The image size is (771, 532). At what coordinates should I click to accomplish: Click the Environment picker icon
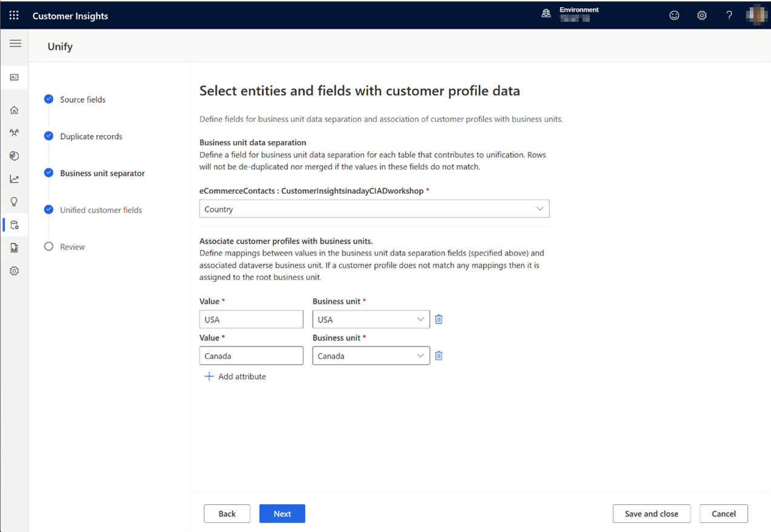tap(546, 14)
